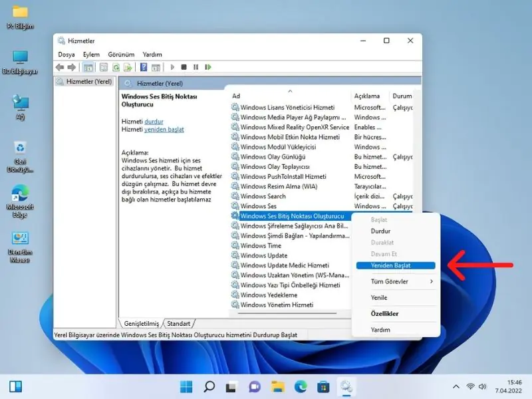Expand hidden icons chevron in the taskbar

click(455, 386)
